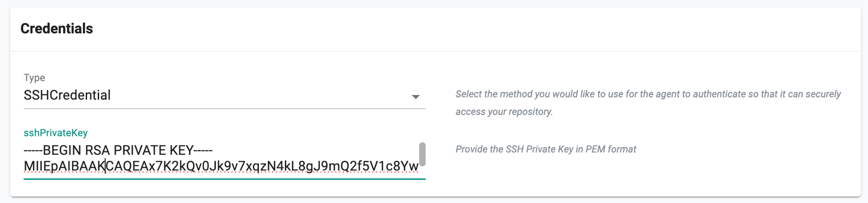Click the Type field label
868x203 pixels.
point(34,77)
